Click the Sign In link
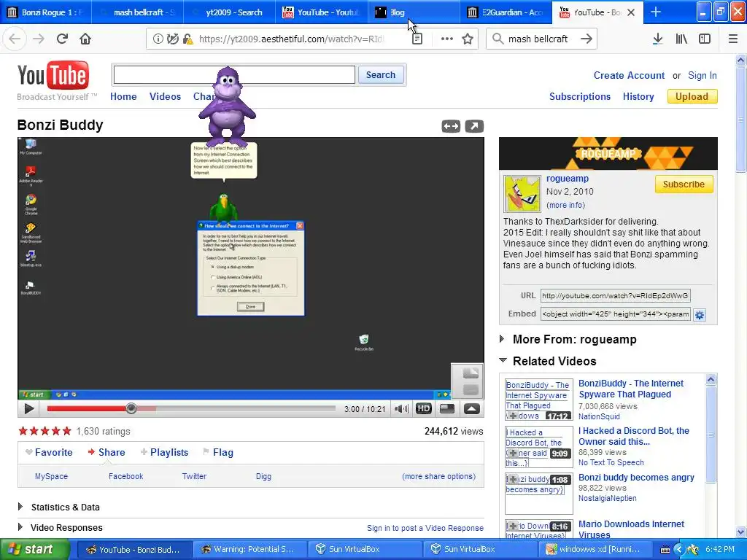This screenshot has height=560, width=747. 703,75
